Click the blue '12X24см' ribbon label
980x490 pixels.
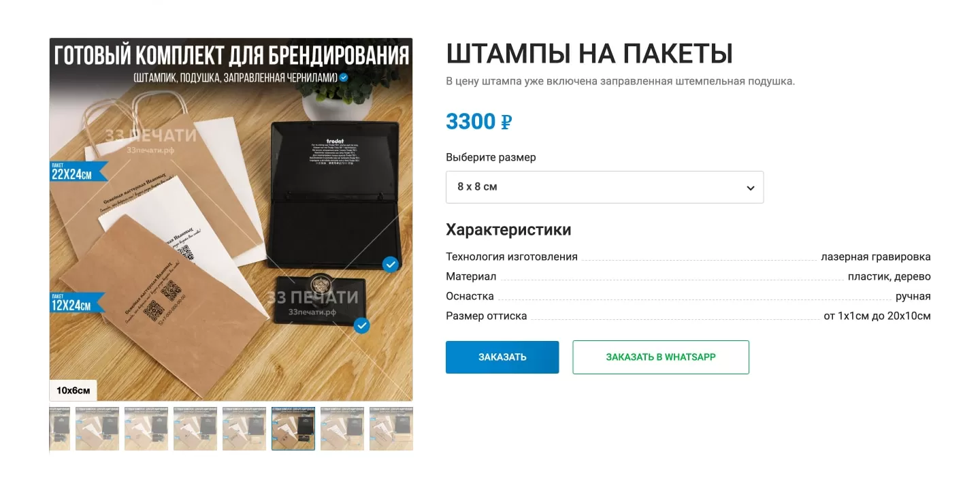[78, 302]
